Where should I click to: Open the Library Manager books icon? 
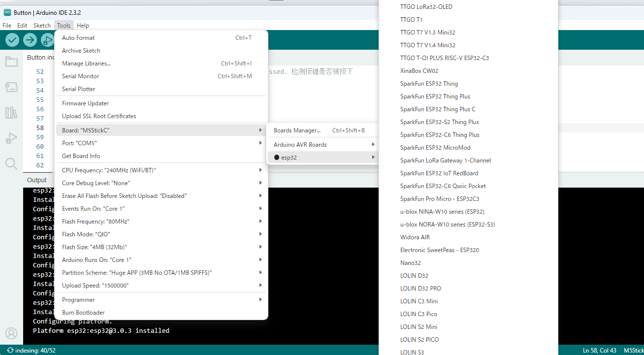pyautogui.click(x=11, y=113)
